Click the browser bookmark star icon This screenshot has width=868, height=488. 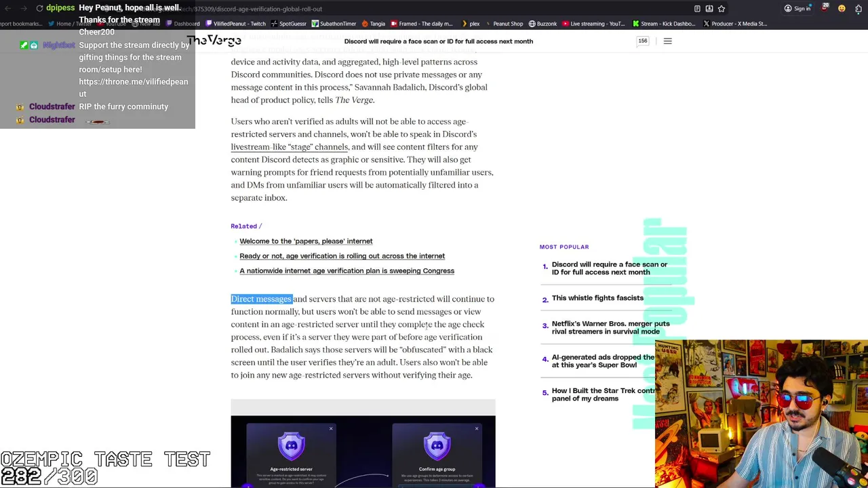click(722, 9)
